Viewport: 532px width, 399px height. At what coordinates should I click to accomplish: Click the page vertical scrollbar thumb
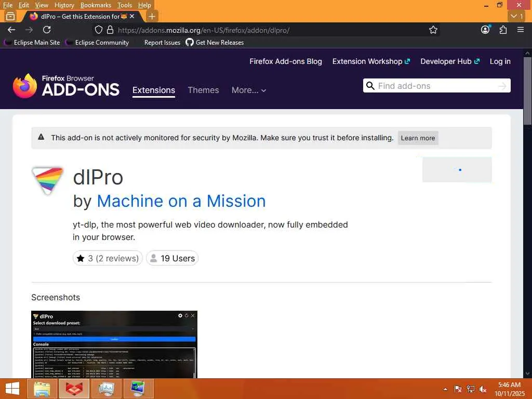[527, 91]
